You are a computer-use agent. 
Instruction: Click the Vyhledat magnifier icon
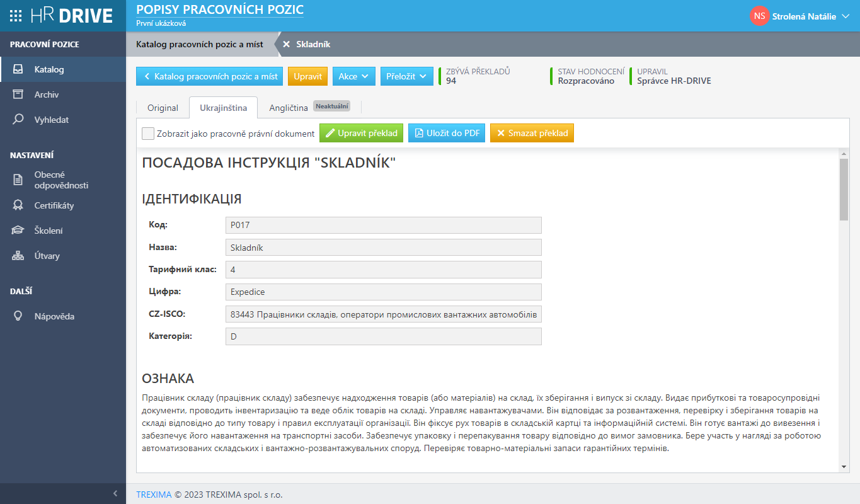pos(18,120)
